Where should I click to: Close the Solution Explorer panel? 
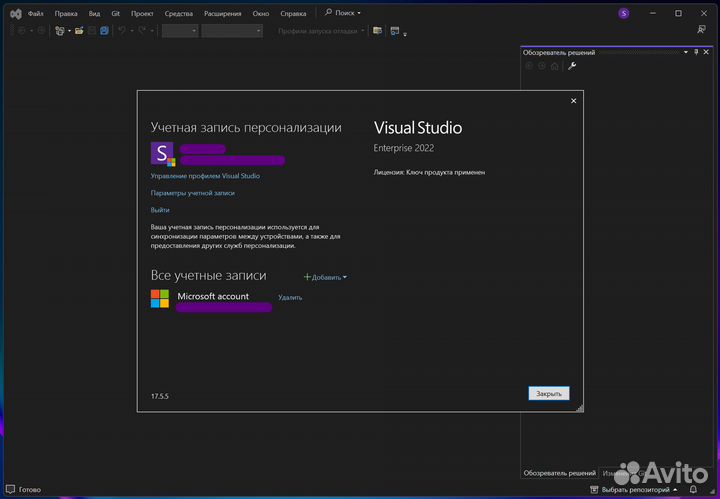706,52
